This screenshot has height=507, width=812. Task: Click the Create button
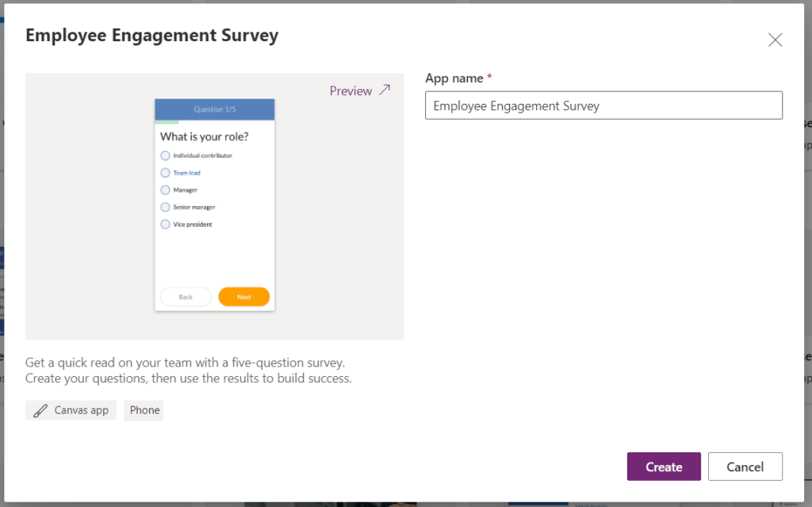point(664,467)
